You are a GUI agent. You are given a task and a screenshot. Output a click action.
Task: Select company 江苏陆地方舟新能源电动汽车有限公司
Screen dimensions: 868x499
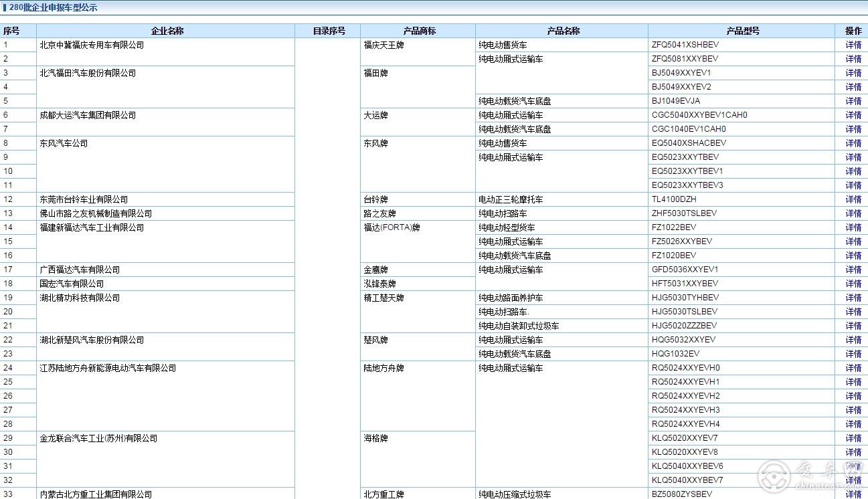(108, 369)
